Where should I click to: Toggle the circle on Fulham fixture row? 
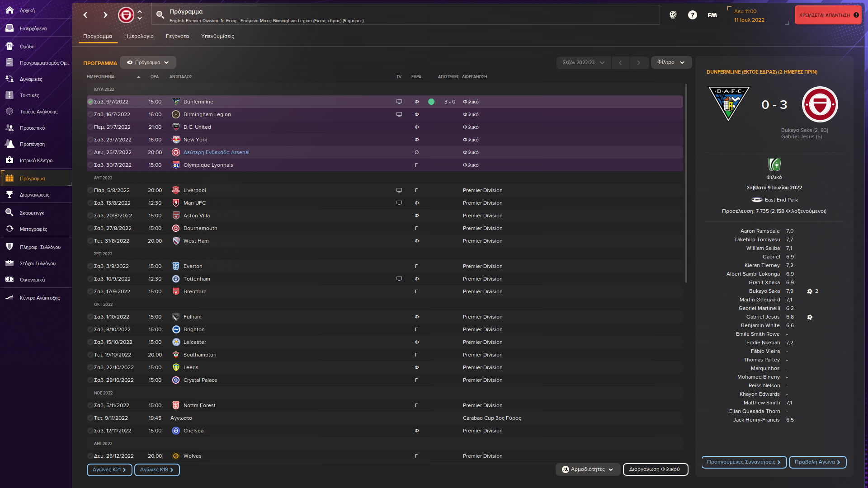tap(90, 317)
